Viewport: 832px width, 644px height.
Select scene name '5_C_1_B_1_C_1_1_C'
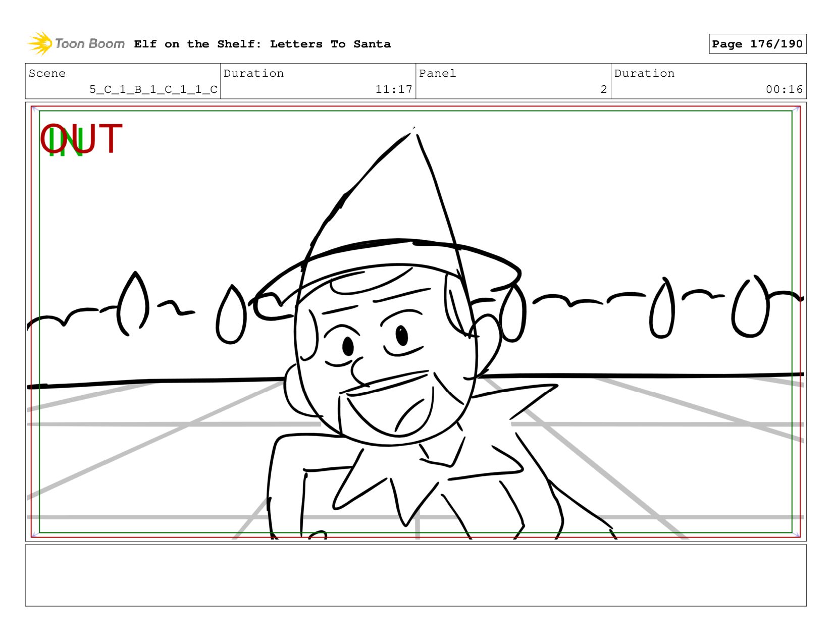tap(153, 89)
